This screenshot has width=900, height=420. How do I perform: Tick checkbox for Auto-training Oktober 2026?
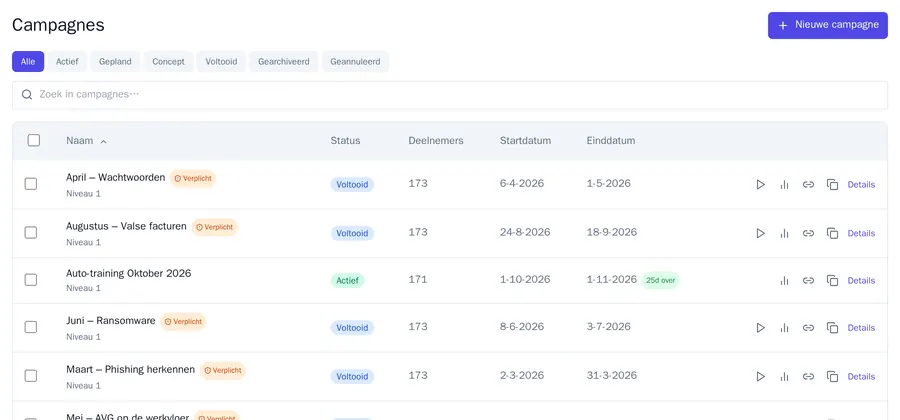31,279
